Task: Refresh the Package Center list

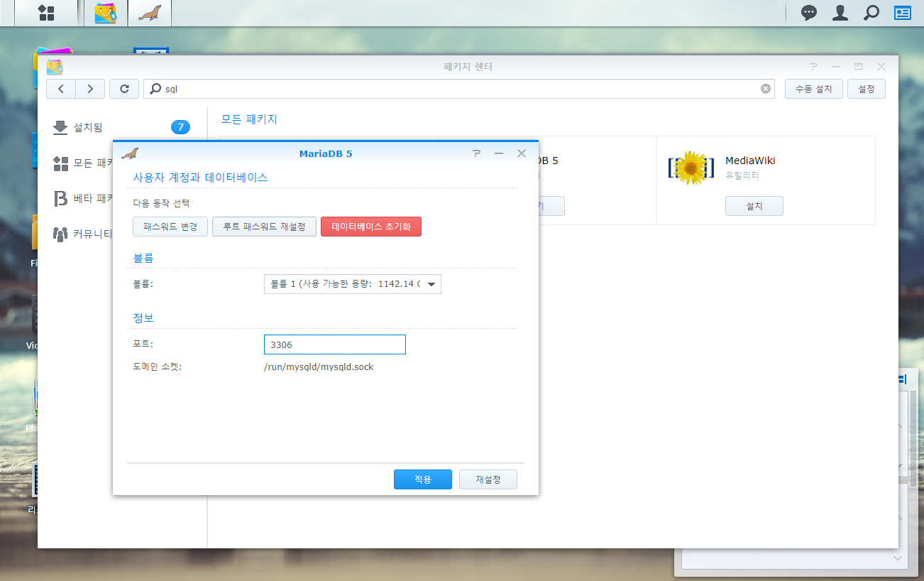Action: 124,89
